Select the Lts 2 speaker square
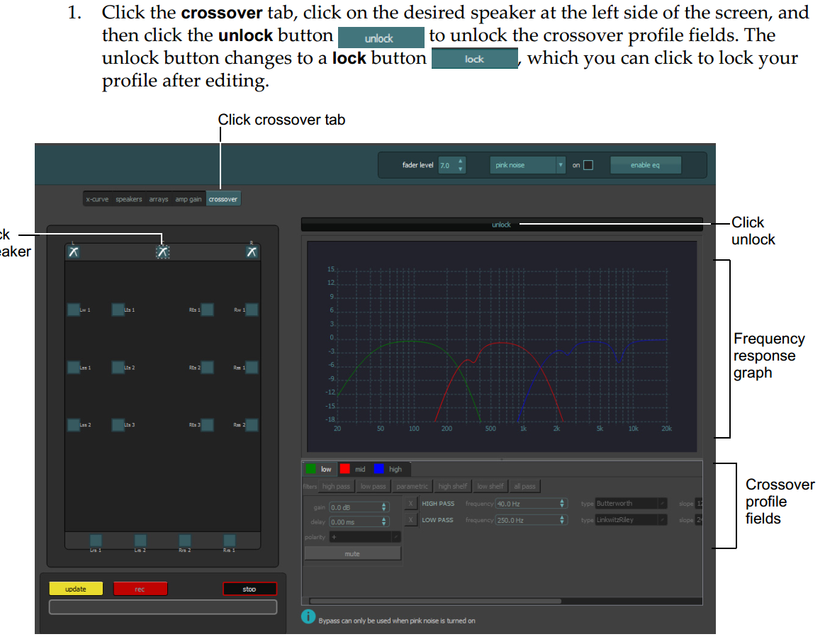Viewport: 825px width, 644px height. tap(118, 367)
